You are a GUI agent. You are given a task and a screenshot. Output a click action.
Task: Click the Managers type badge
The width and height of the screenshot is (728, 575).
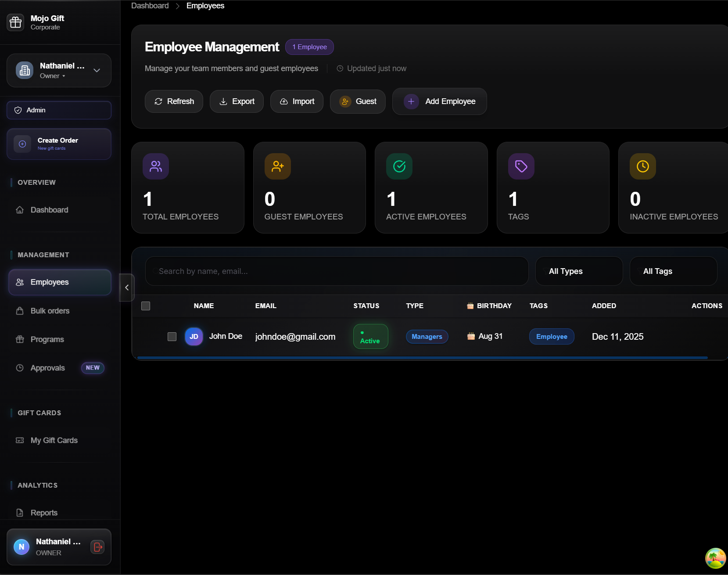click(x=427, y=337)
